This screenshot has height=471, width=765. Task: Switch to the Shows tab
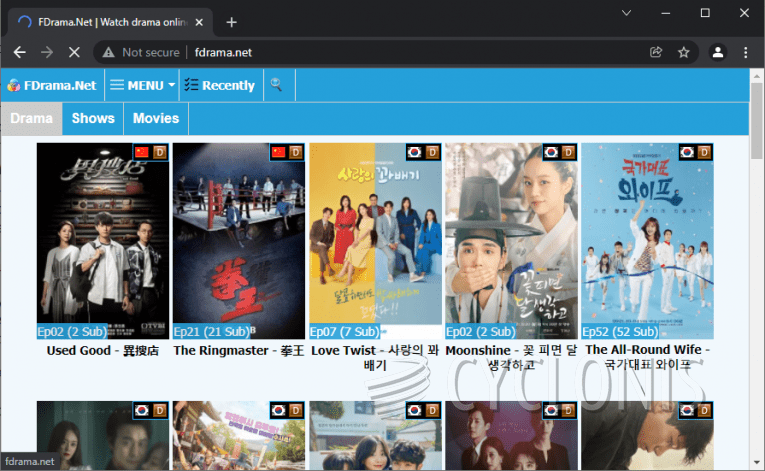(x=93, y=118)
